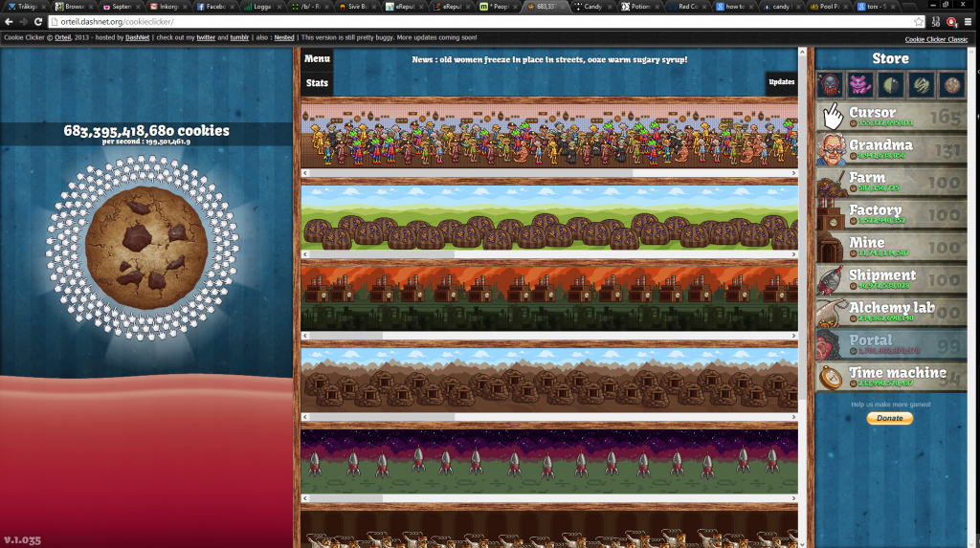Buy the plain brown cookie upgrade icon
This screenshot has height=548, width=980.
(951, 85)
